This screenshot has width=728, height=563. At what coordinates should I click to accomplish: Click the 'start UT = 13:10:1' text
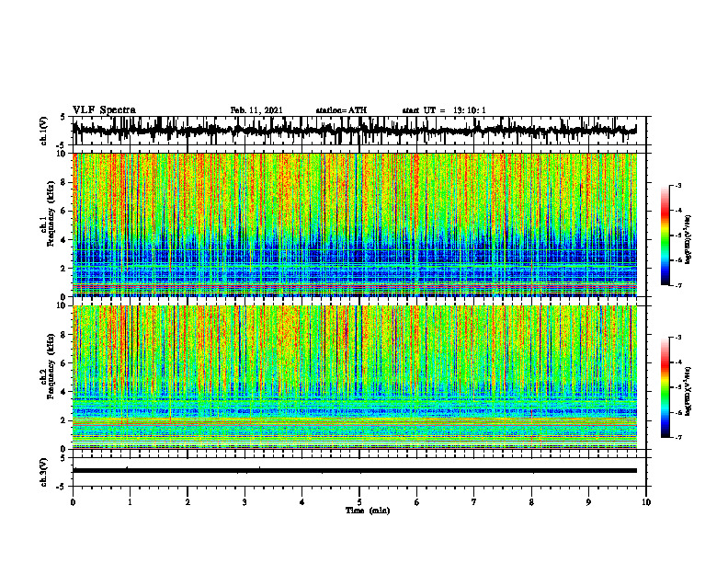[x=444, y=110]
